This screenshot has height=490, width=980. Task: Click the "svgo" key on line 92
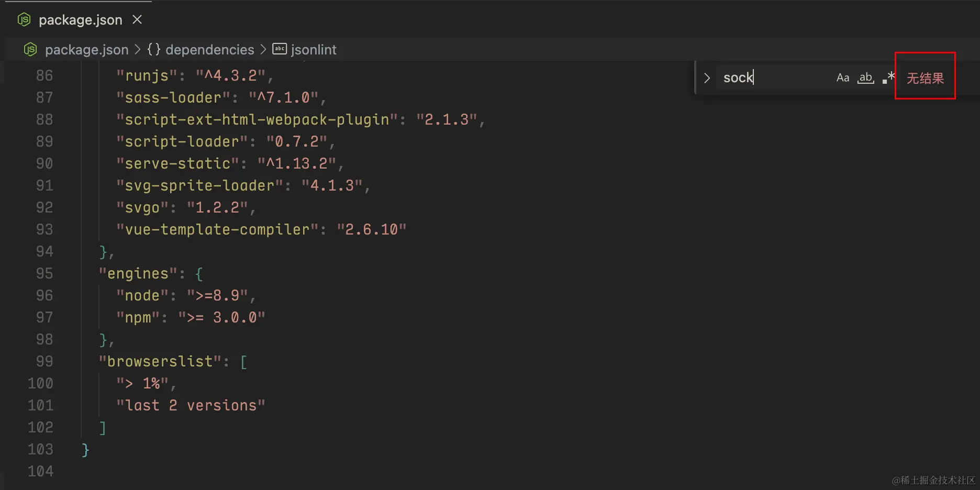point(142,208)
